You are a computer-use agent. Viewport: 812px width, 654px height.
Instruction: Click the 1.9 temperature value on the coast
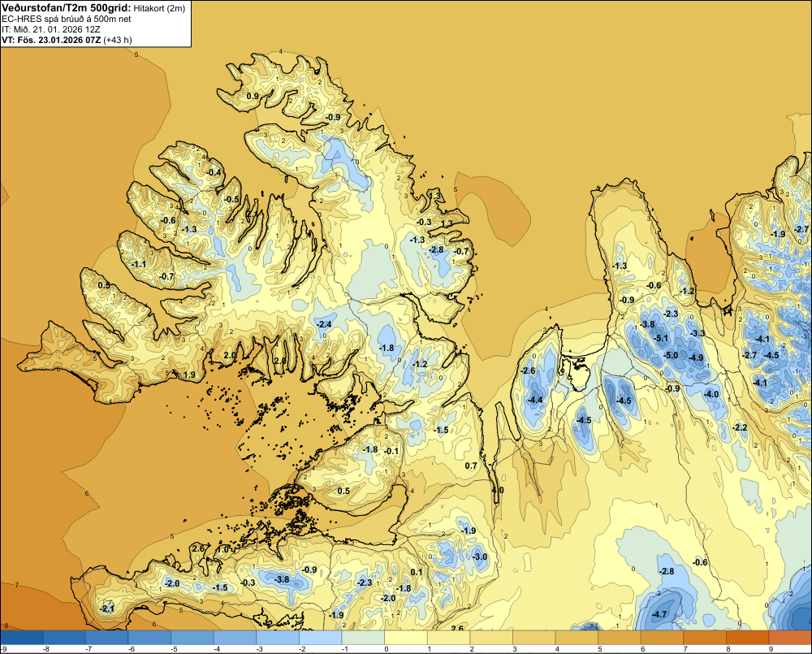coord(189,375)
